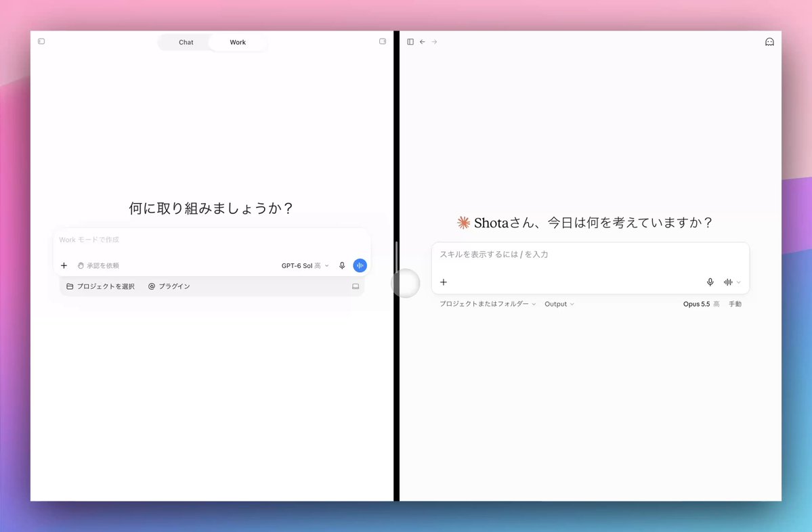This screenshot has height=532, width=812.
Task: Open the Output dropdown
Action: 559,304
